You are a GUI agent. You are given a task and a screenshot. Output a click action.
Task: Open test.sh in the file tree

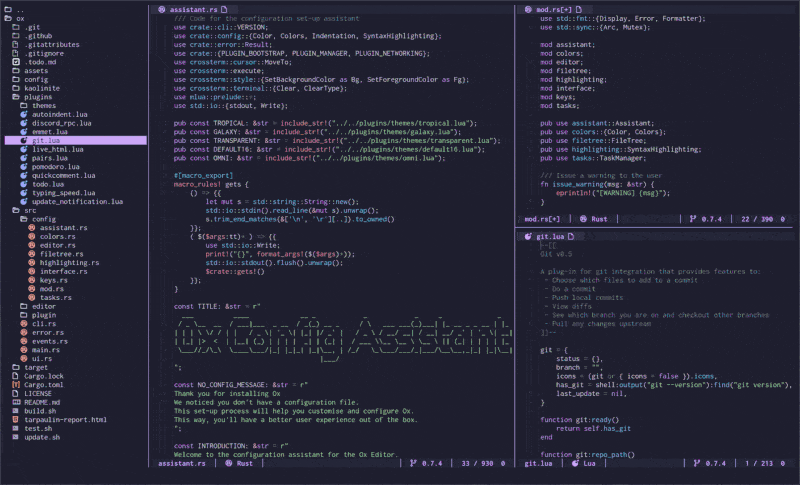[38, 428]
